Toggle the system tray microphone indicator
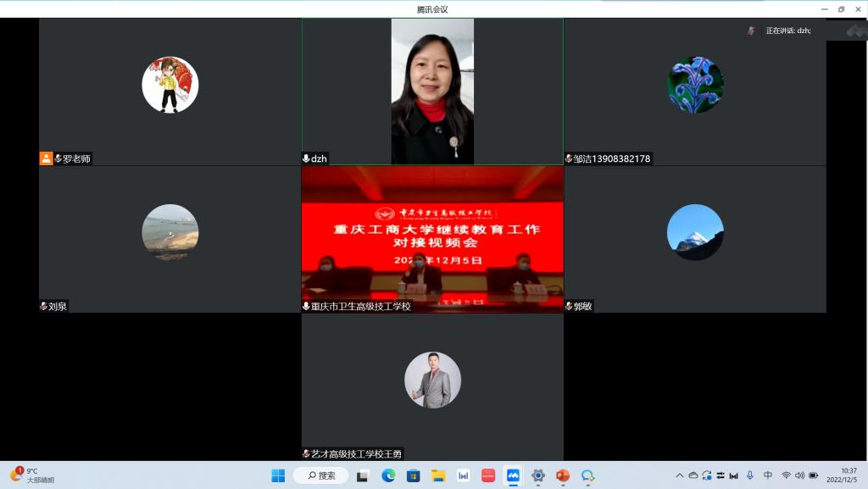 tap(750, 475)
